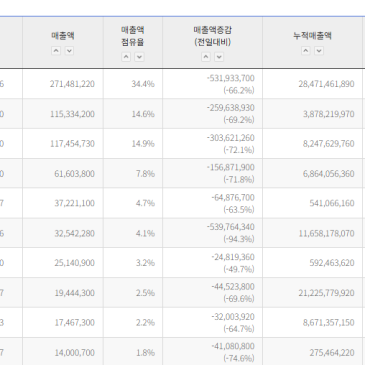The image size is (365, 365).
Task: Click the 매출액증감 (전일대비) header label
Action: (x=213, y=36)
